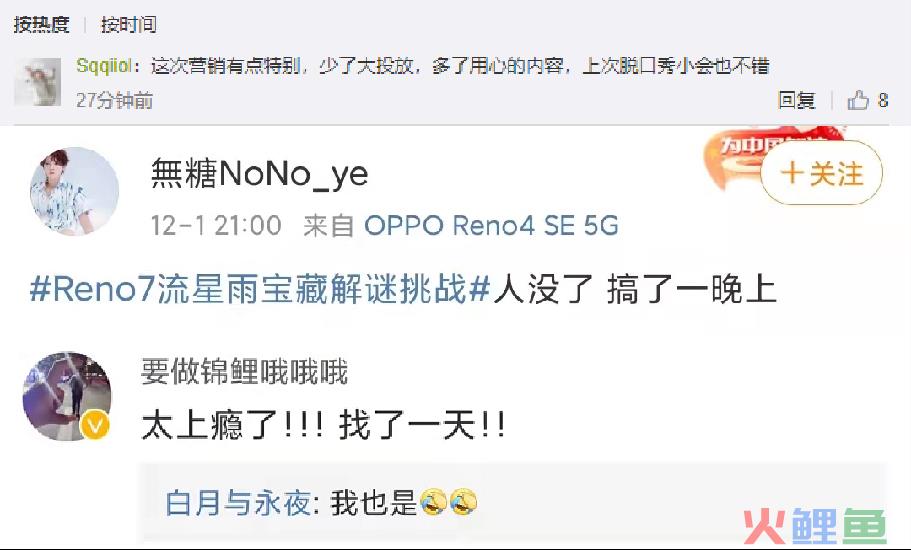This screenshot has height=550, width=911.
Task: Open Sqqiiol username link
Action: coord(104,66)
